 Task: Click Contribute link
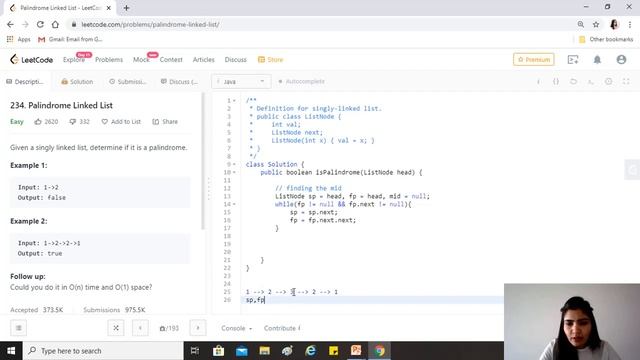(x=282, y=328)
